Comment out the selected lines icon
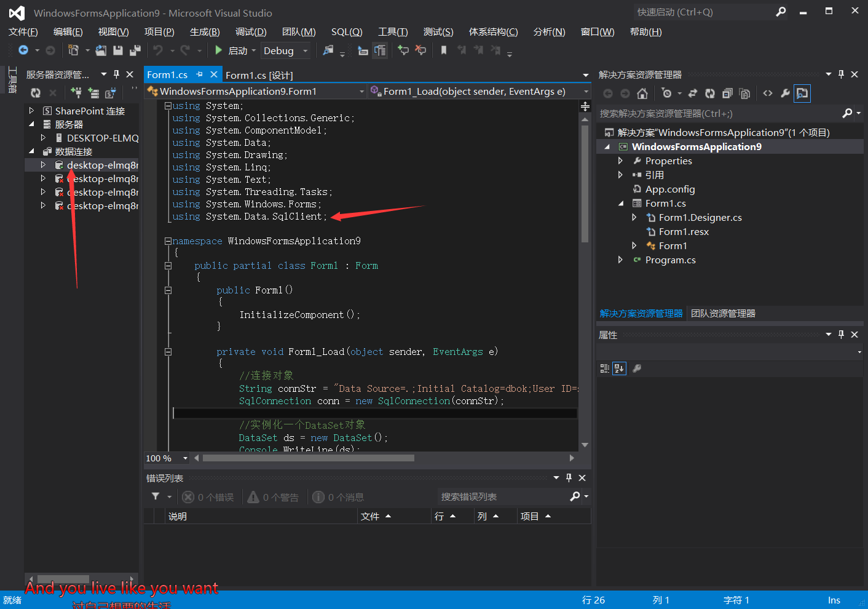Viewport: 868px width, 609px height. pyautogui.click(x=403, y=50)
